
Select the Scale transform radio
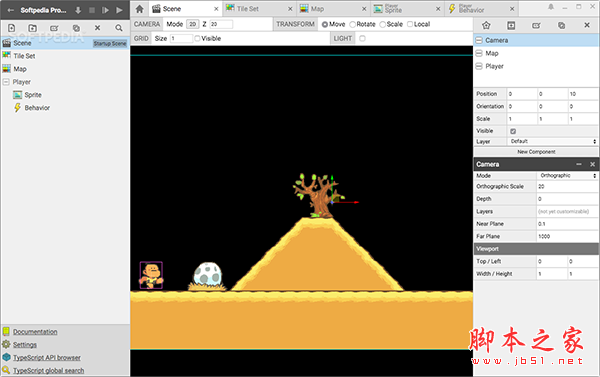point(382,24)
